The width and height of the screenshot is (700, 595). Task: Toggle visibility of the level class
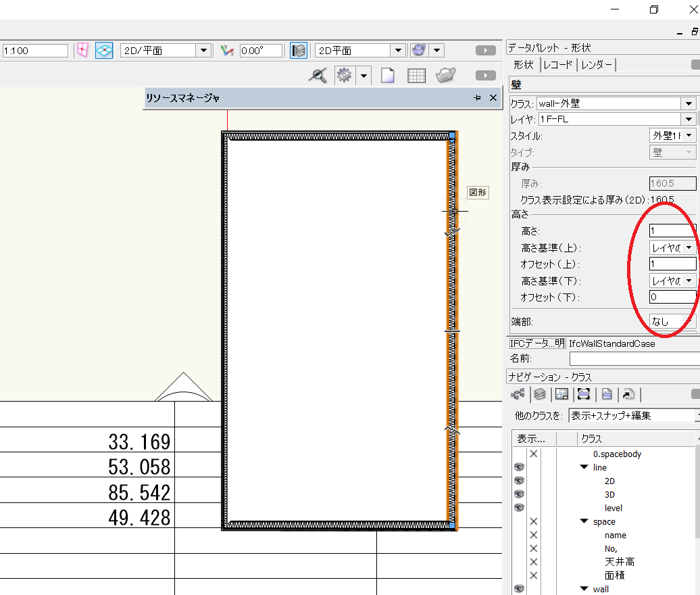point(519,508)
